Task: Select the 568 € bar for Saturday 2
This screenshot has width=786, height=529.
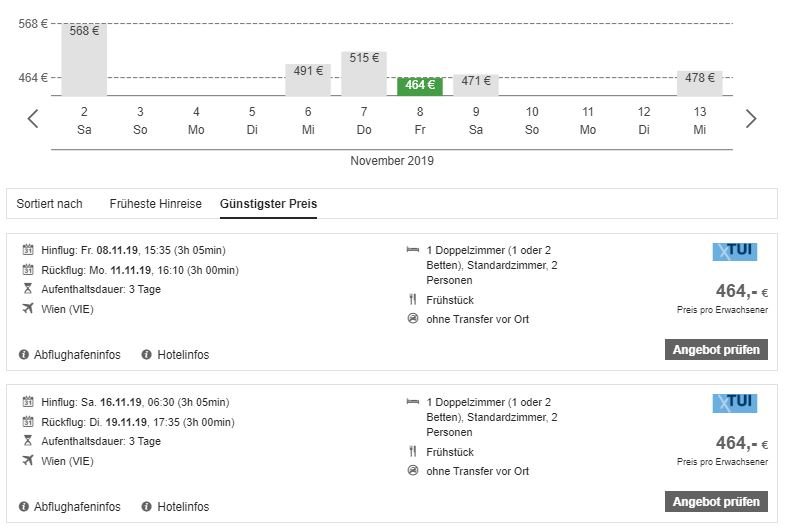Action: (84, 60)
